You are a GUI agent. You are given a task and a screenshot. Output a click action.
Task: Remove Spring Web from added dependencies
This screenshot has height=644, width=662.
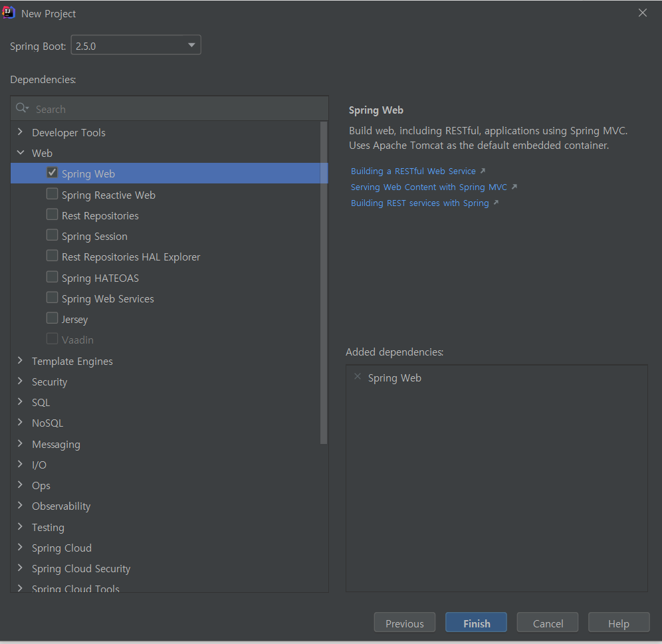click(358, 377)
